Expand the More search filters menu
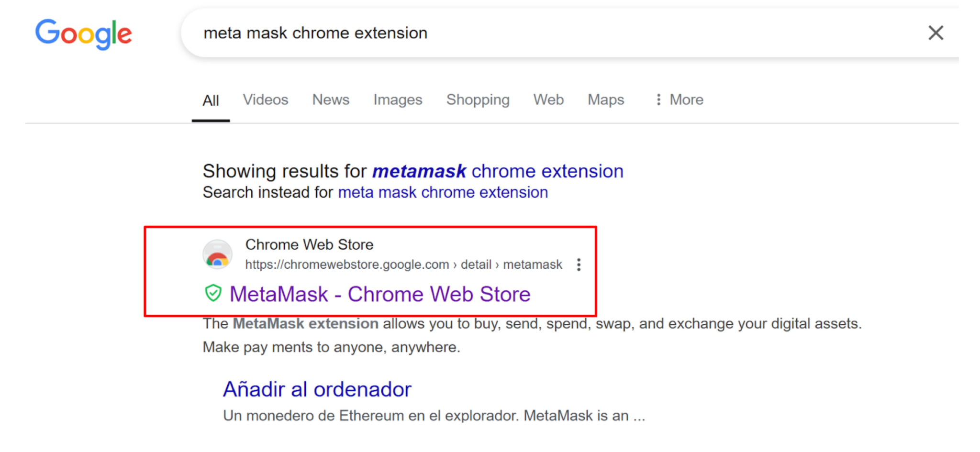 tap(679, 99)
